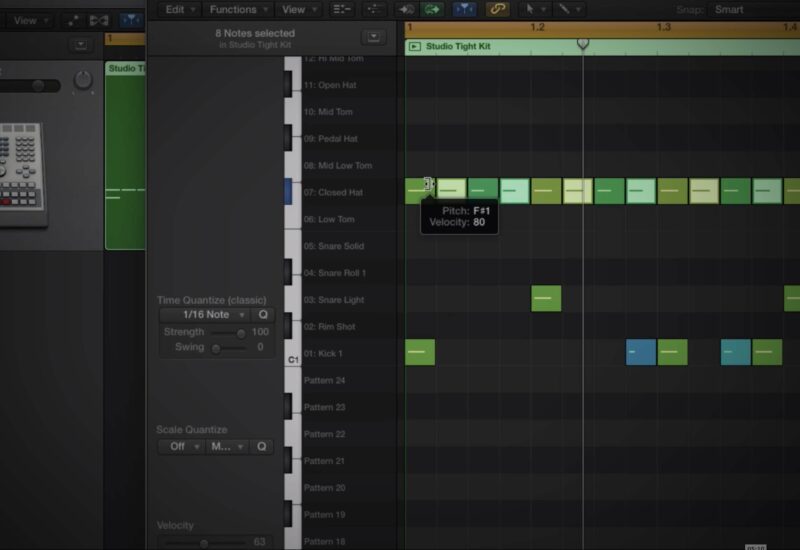The width and height of the screenshot is (800, 550).
Task: Select the 08: Mid Low Tom row label
Action: pyautogui.click(x=338, y=165)
